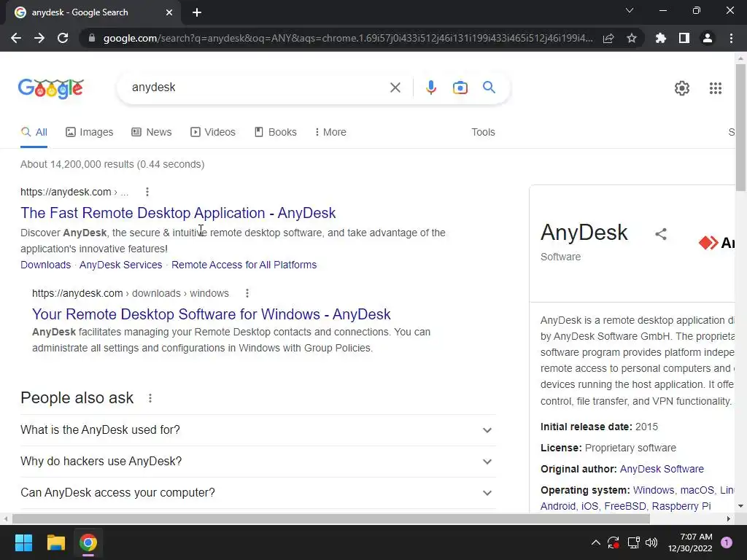
Task: Open The Fast Remote Desktop Application link
Action: [x=178, y=213]
